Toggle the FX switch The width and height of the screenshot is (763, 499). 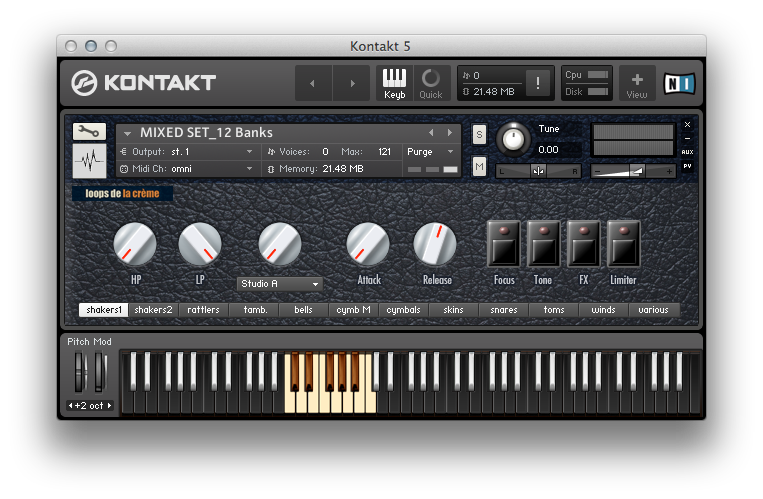click(583, 243)
